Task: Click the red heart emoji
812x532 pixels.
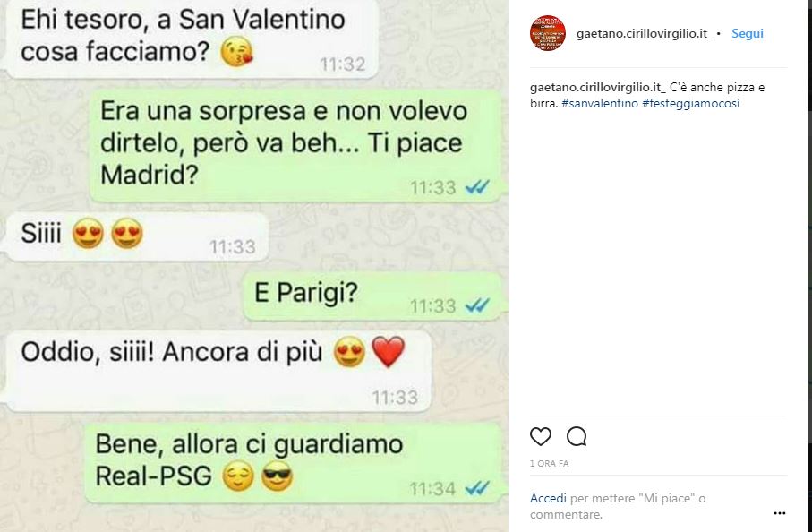Action: (389, 352)
